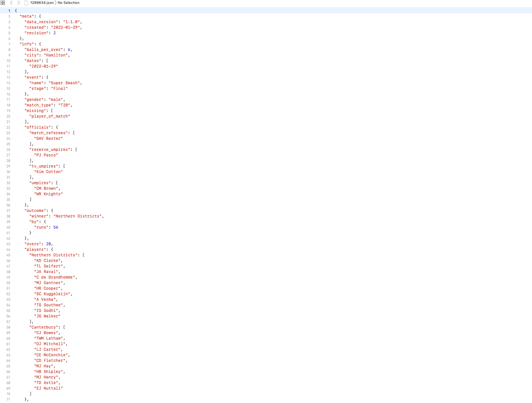
Task: Open the No Selection jump bar menu
Action: 68,3
